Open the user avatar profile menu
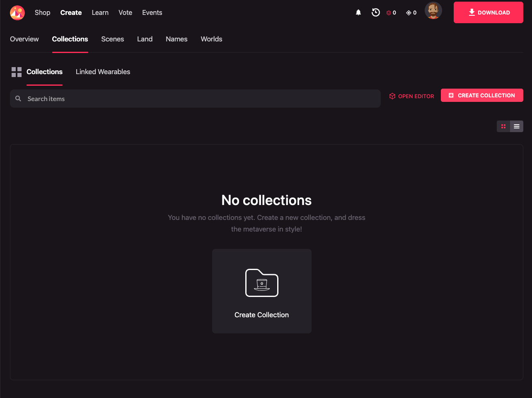The width and height of the screenshot is (532, 398). (433, 11)
